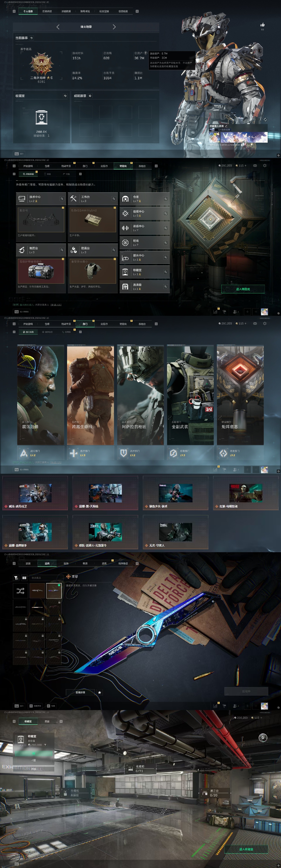Open the 历史战绩 tab on profile screen
281x868 pixels.
[x=47, y=11]
